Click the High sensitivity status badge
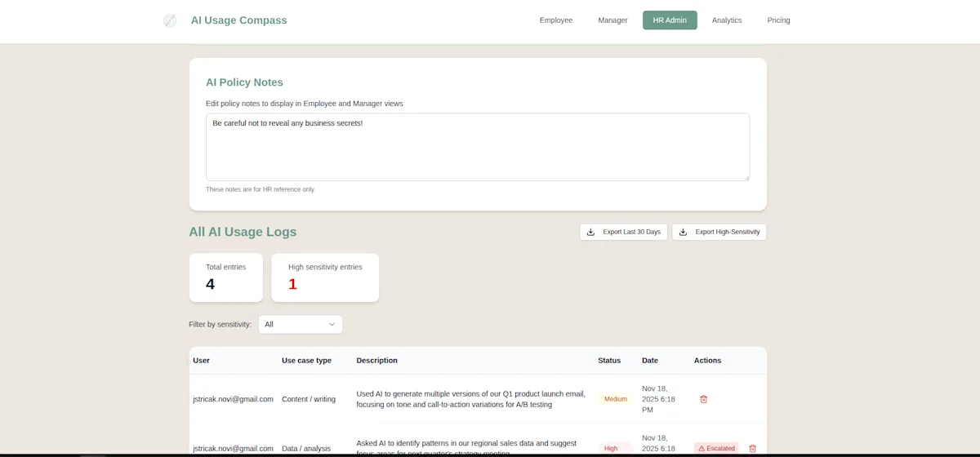The height and width of the screenshot is (457, 980). click(x=611, y=448)
